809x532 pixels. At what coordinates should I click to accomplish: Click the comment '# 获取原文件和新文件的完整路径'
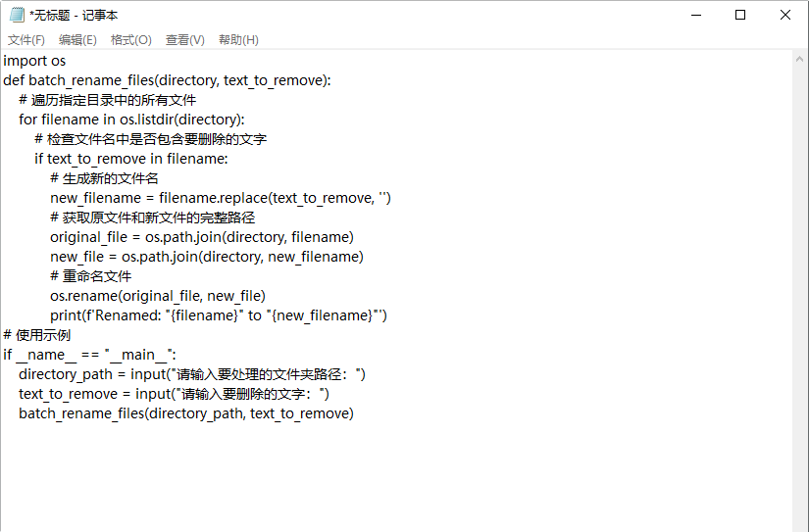tap(152, 218)
